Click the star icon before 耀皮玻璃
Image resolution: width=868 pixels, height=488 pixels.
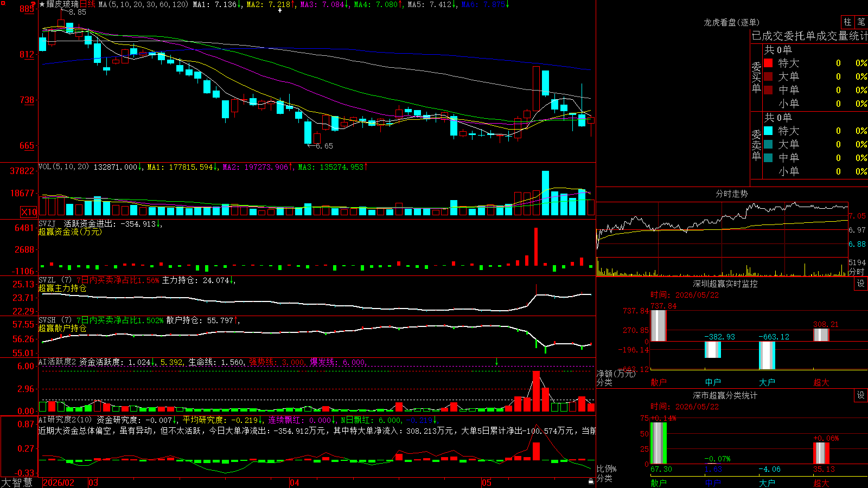click(42, 4)
